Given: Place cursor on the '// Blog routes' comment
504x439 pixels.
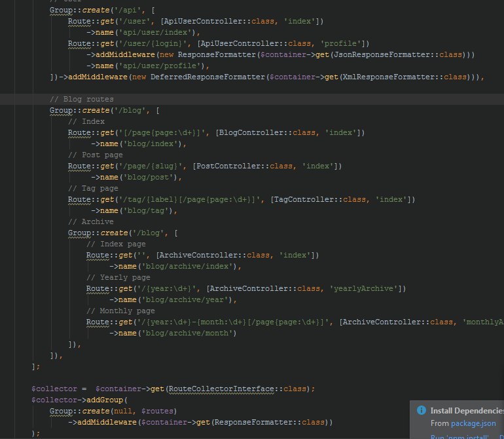Looking at the screenshot, I should pyautogui.click(x=82, y=99).
